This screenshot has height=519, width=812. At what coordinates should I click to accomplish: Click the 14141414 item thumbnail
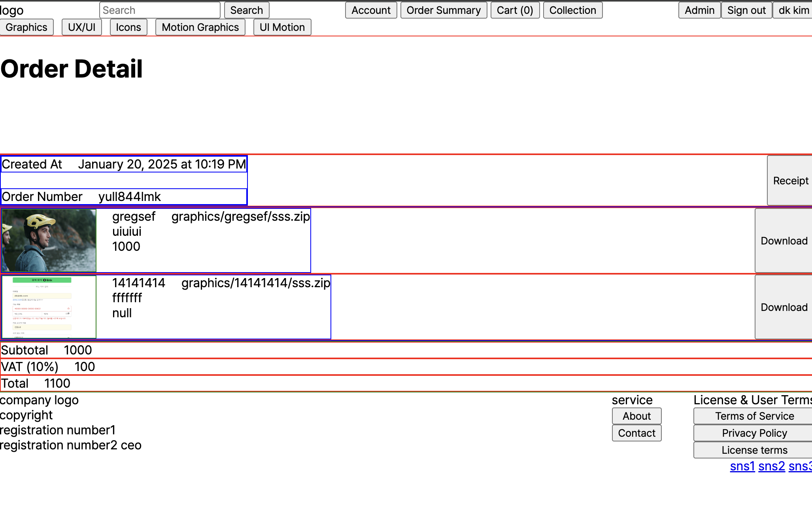[x=49, y=307]
